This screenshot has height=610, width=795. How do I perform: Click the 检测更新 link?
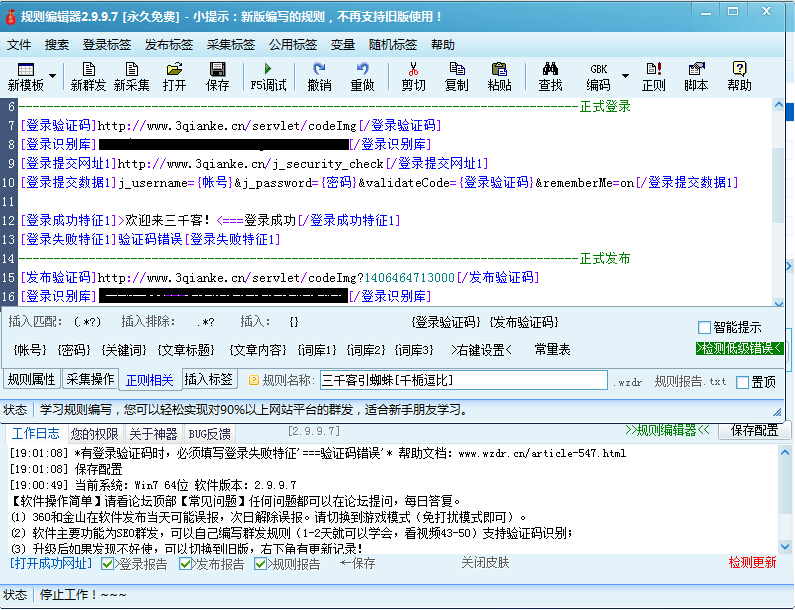click(752, 563)
